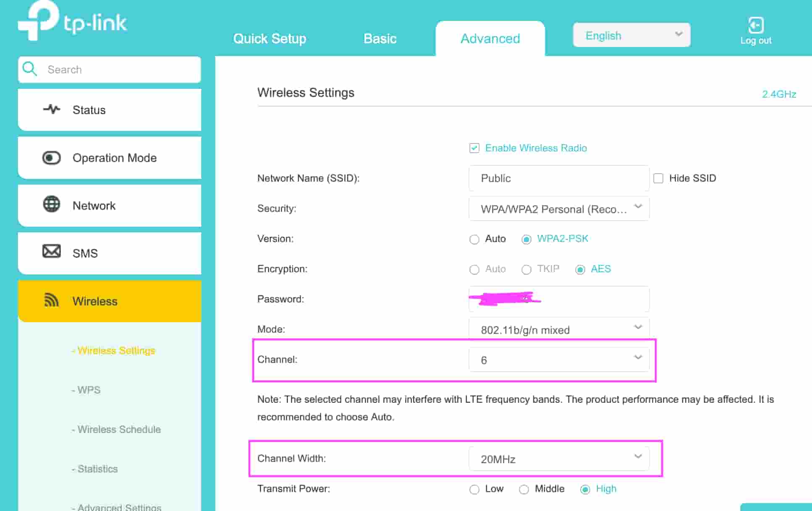Open Operation Mode via its toggle icon

coord(52,158)
